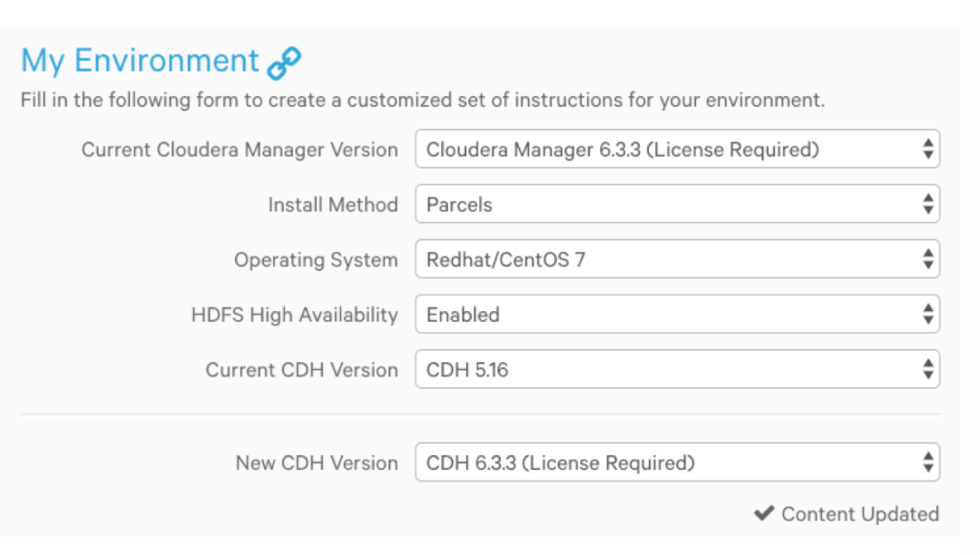This screenshot has width=980, height=555.
Task: Open Operating System dropdown showing Redhat/CentOS 7
Action: coord(676,260)
